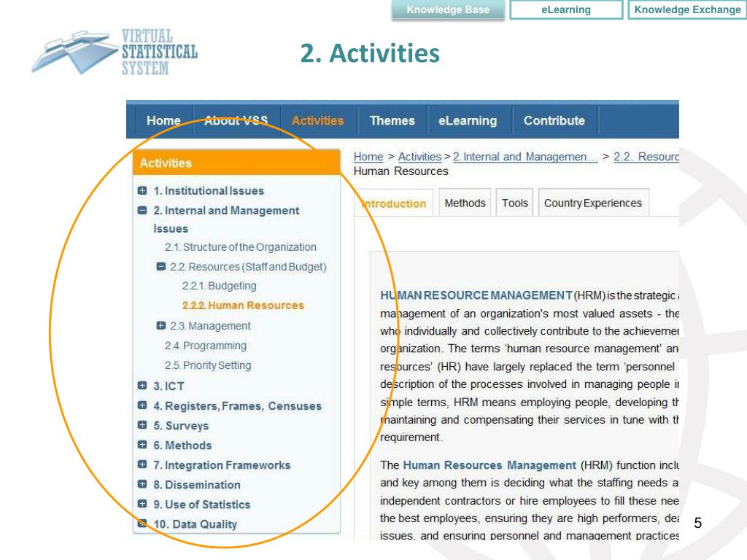The height and width of the screenshot is (560, 747).
Task: Open the Contribute menu item
Action: 554,120
